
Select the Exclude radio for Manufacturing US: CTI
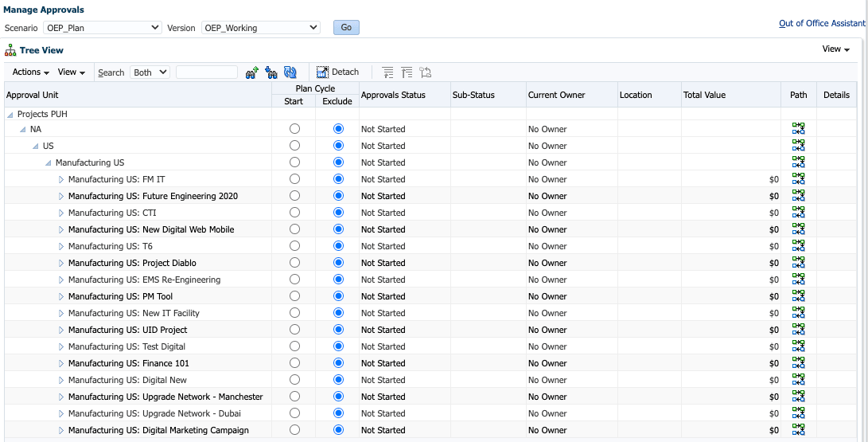(338, 212)
